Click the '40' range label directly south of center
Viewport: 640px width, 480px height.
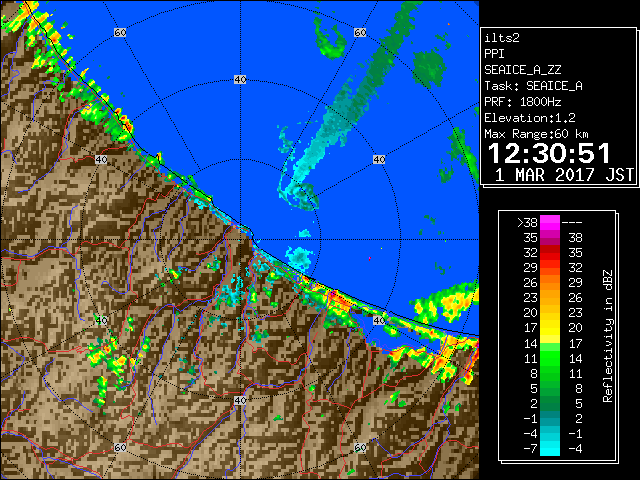tap(240, 400)
